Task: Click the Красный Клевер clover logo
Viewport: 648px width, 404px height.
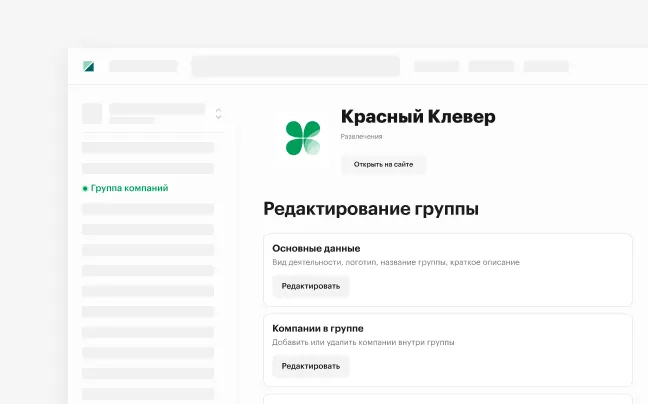Action: 303,138
